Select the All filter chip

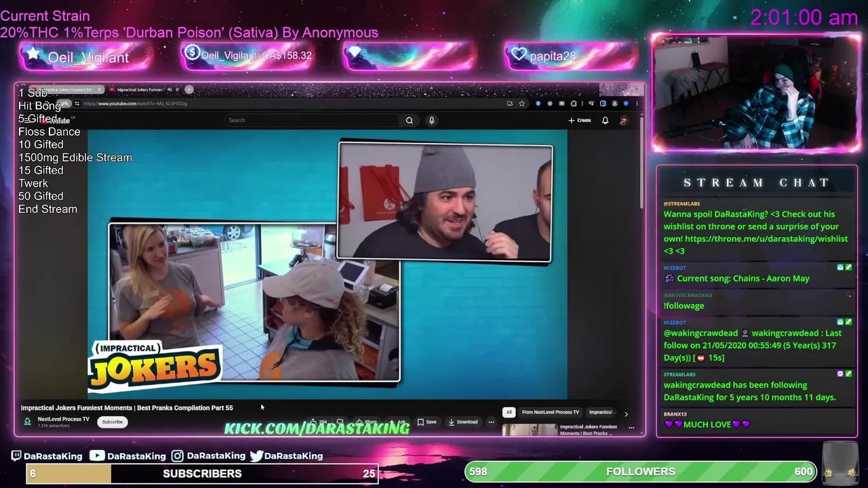click(x=509, y=412)
